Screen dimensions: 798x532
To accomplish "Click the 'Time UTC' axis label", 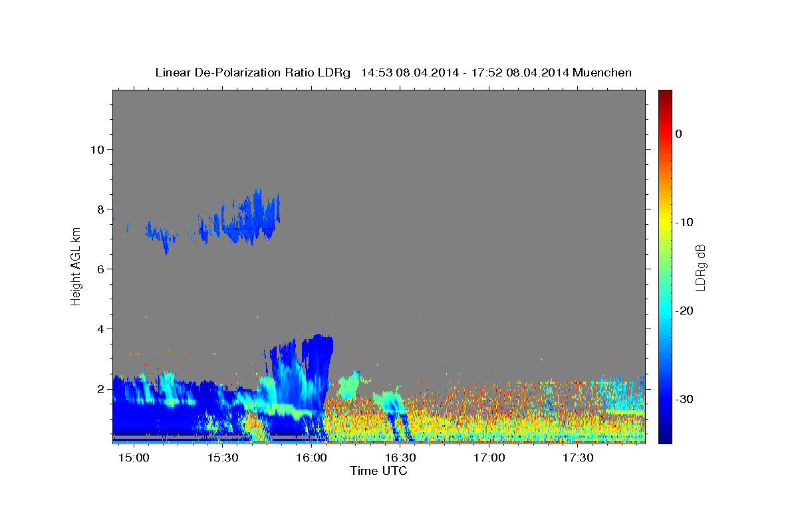I will (378, 471).
